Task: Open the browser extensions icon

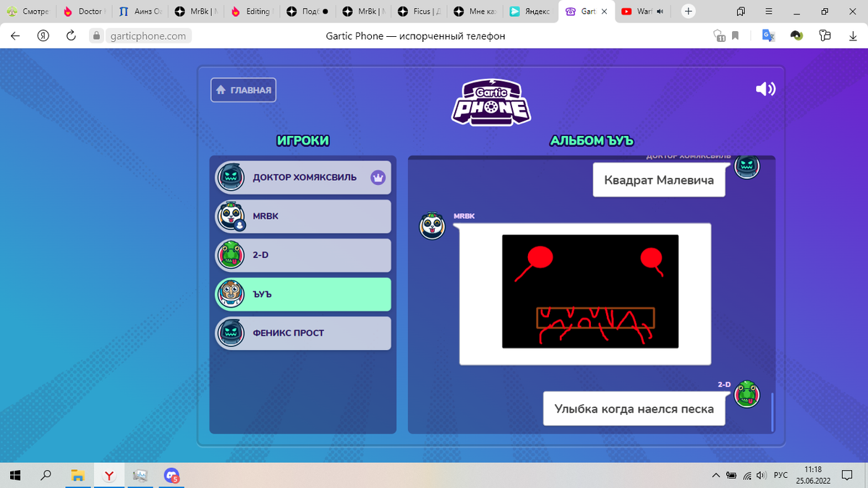Action: coord(825,35)
